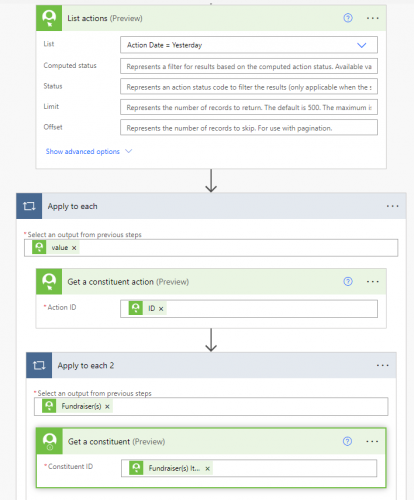The image size is (414, 500).
Task: Click the Apply to each loop icon
Action: [x=29, y=206]
